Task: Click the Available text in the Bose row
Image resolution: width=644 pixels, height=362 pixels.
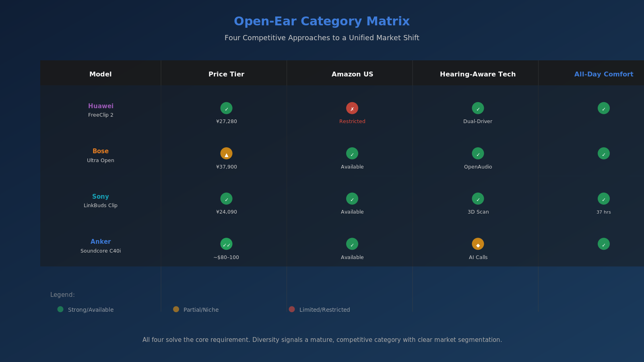Action: click(352, 167)
